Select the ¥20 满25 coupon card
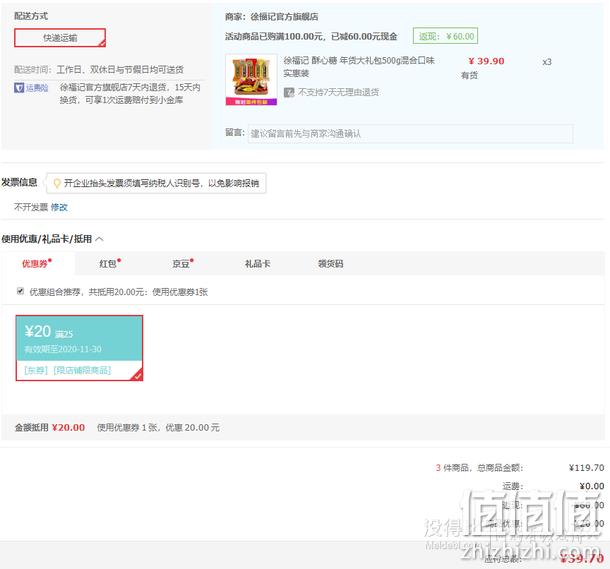The height and width of the screenshot is (569, 610). (x=79, y=348)
